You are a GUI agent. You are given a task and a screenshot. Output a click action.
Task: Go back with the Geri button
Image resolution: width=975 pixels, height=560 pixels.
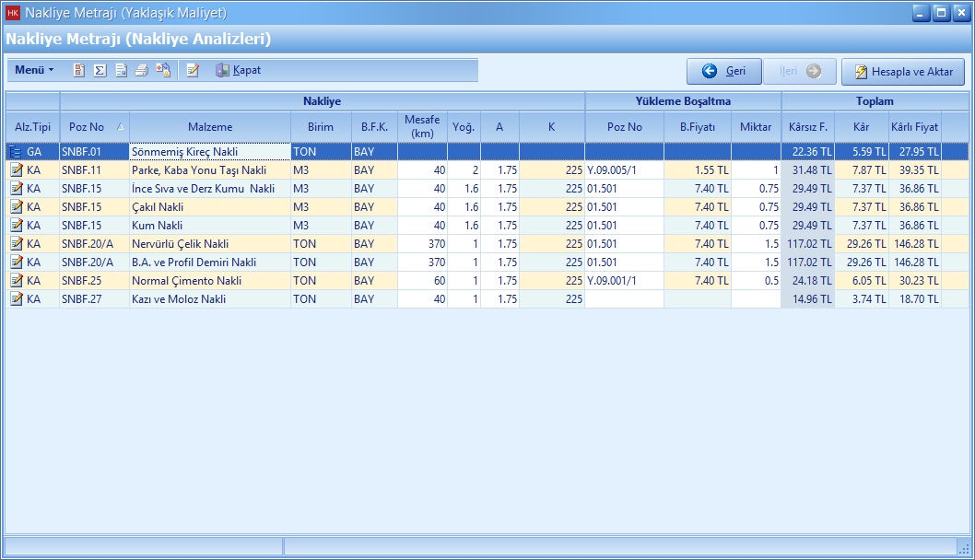[x=724, y=71]
